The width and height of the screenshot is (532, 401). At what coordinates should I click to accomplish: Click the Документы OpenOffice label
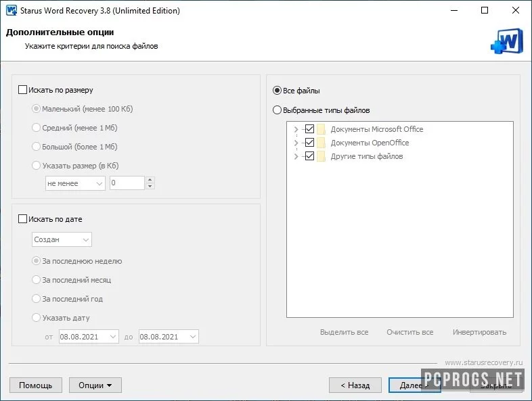pyautogui.click(x=370, y=143)
